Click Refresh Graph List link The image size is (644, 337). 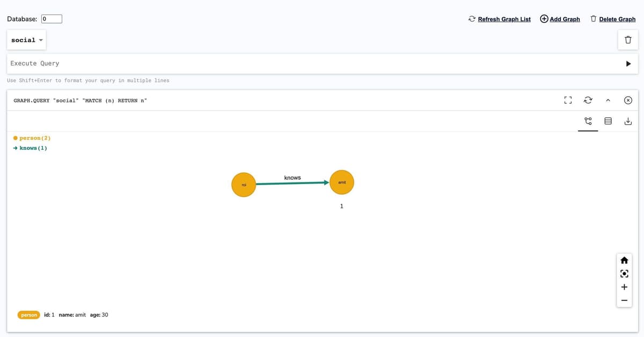coord(499,19)
